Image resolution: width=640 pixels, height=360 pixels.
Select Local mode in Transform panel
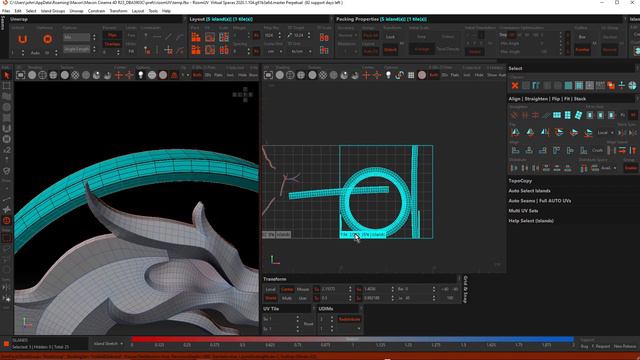tap(271, 289)
